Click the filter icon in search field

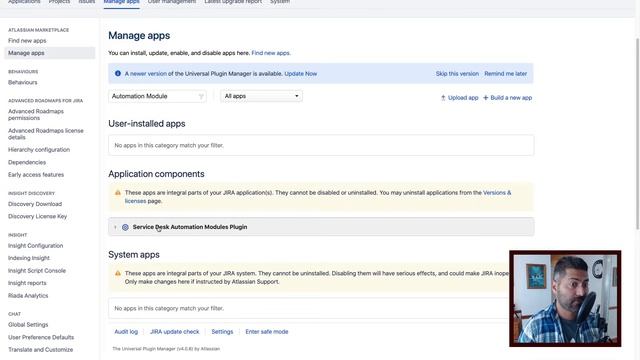[201, 96]
